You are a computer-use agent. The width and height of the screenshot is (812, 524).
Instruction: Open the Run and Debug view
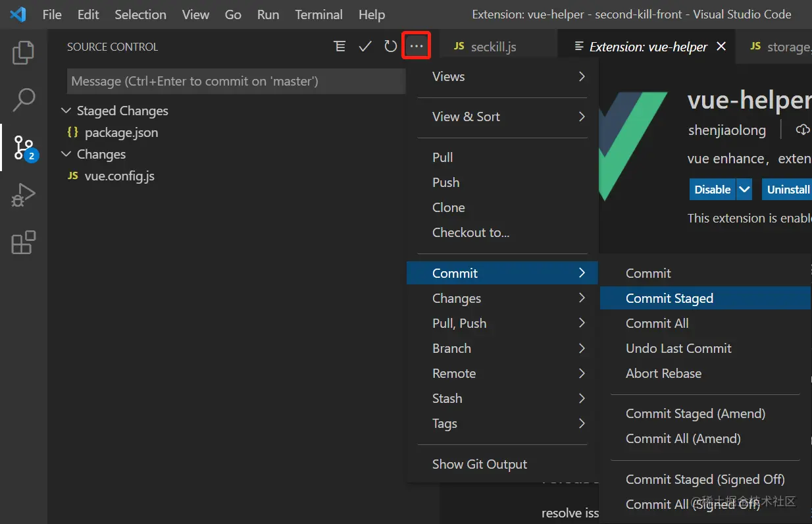pos(24,196)
